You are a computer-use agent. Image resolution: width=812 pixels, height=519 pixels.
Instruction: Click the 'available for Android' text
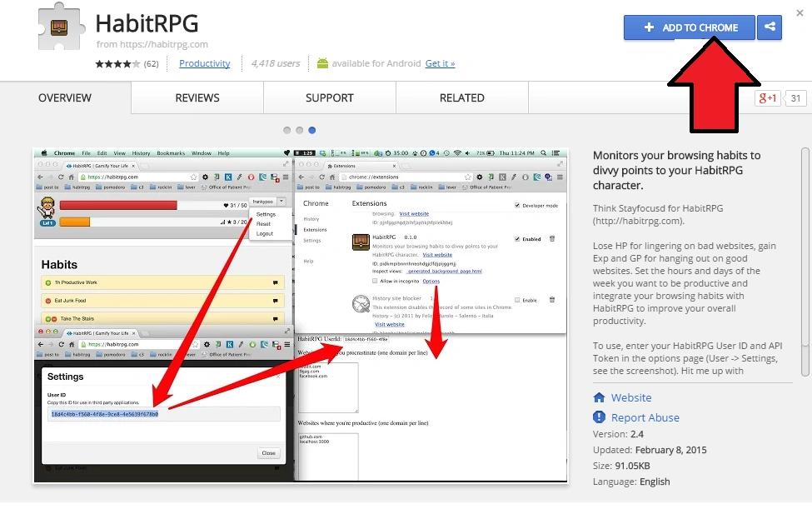click(x=376, y=63)
